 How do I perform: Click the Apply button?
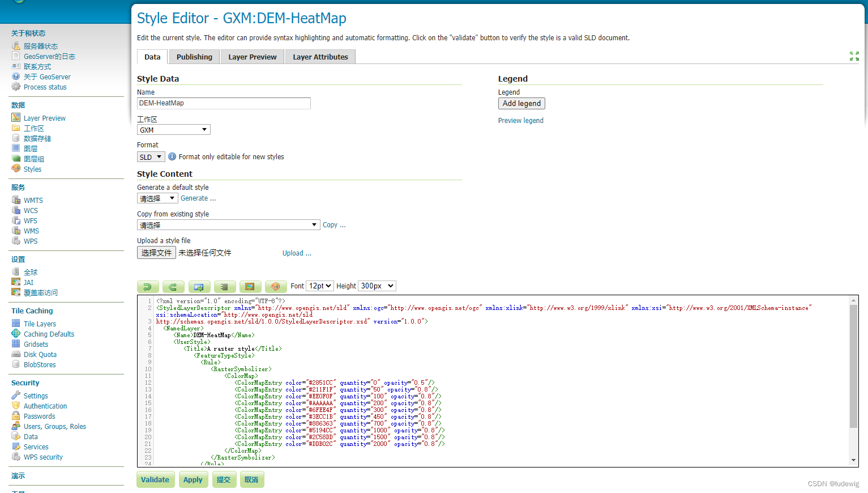click(x=193, y=479)
